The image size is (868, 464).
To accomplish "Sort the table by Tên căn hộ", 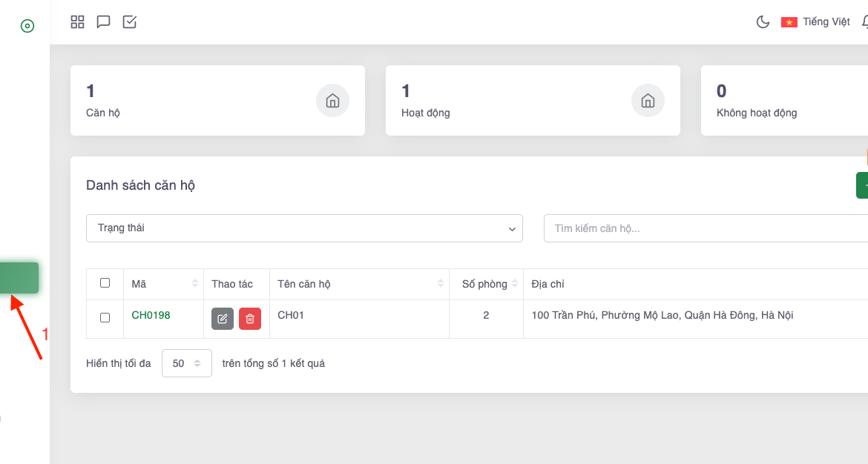I will 441,284.
